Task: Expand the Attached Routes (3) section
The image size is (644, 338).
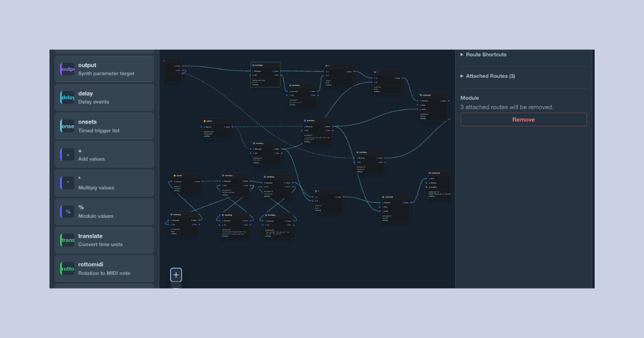Action: [488, 76]
